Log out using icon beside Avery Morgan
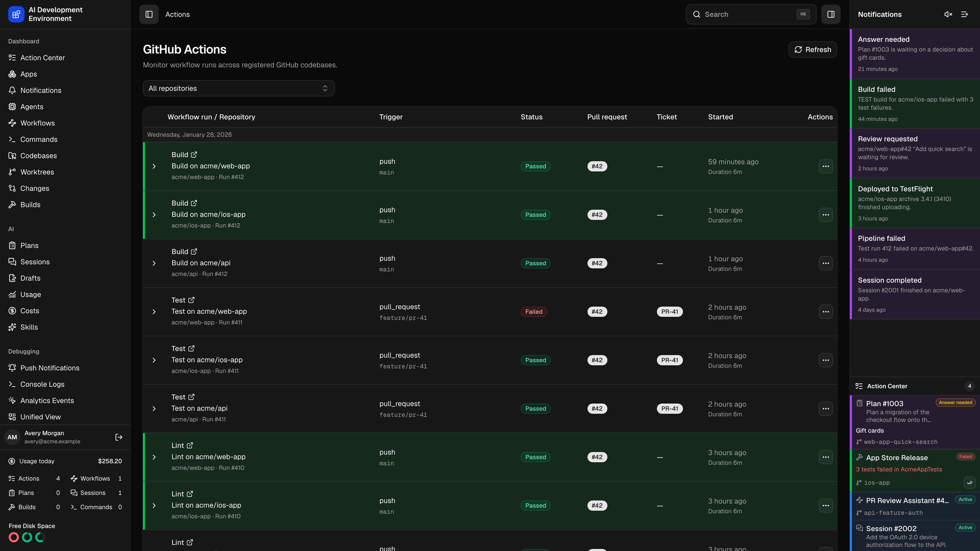This screenshot has width=980, height=551. tap(119, 437)
